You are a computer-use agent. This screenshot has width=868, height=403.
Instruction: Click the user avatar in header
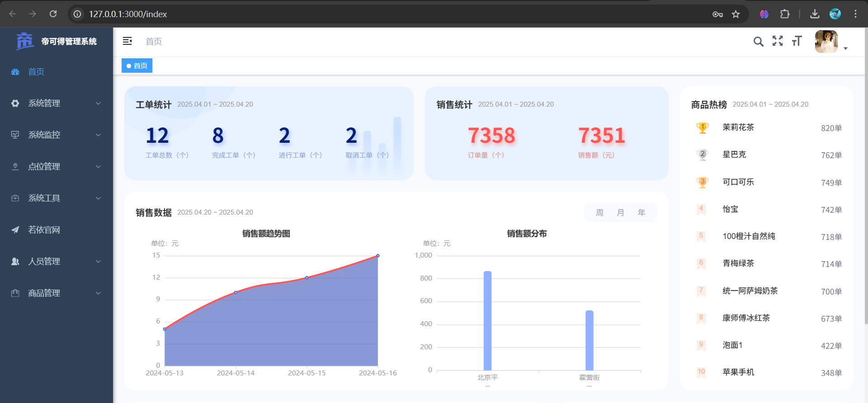826,42
